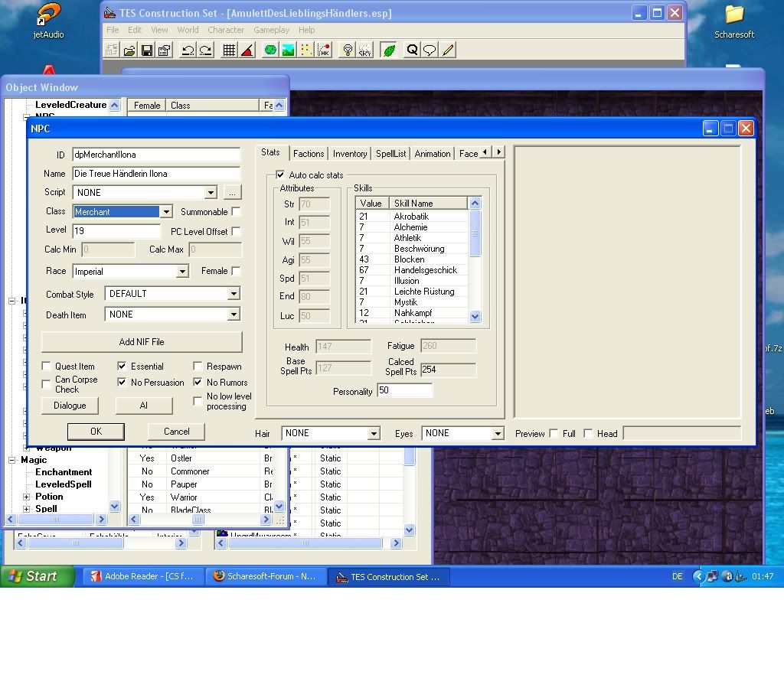Click the save floppy disk icon
Viewport: 784px width, 691px height.
coord(147,51)
